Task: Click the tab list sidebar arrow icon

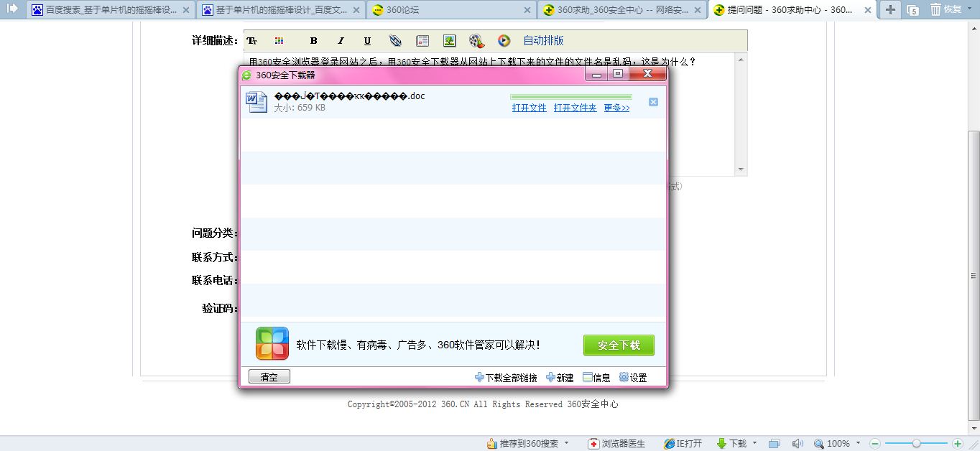Action: pos(11,9)
